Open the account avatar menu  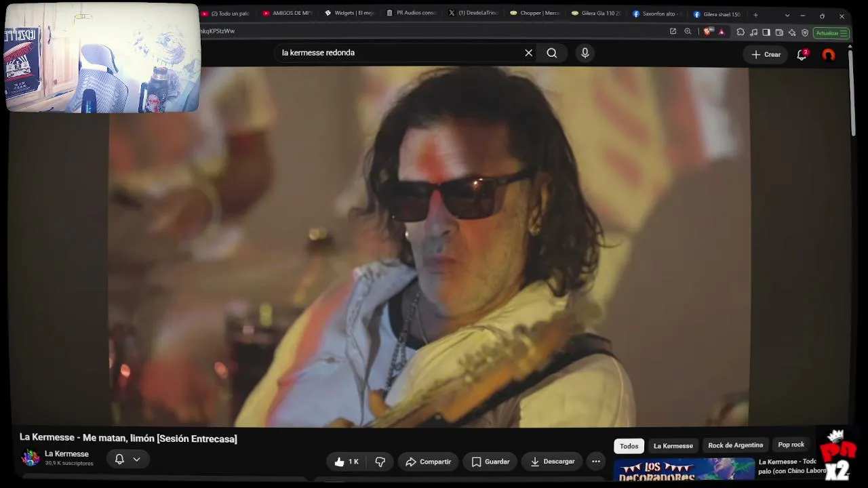point(829,55)
